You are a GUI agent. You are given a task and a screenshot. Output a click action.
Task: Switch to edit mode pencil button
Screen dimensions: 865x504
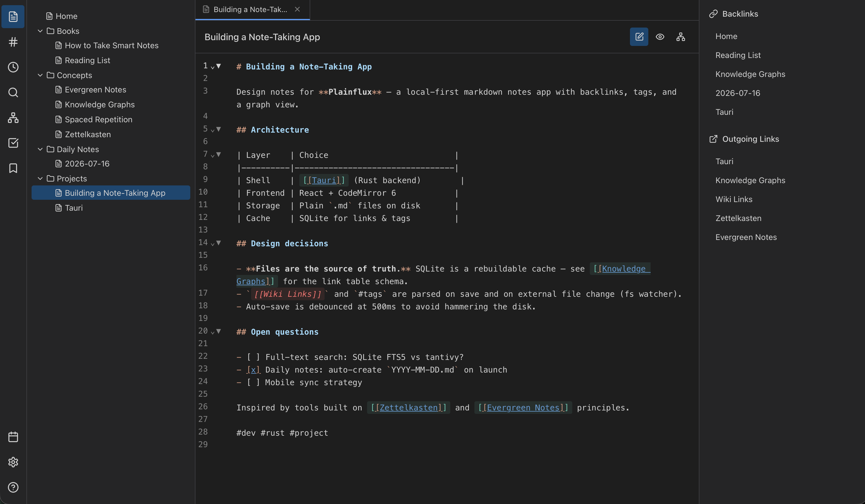click(639, 37)
